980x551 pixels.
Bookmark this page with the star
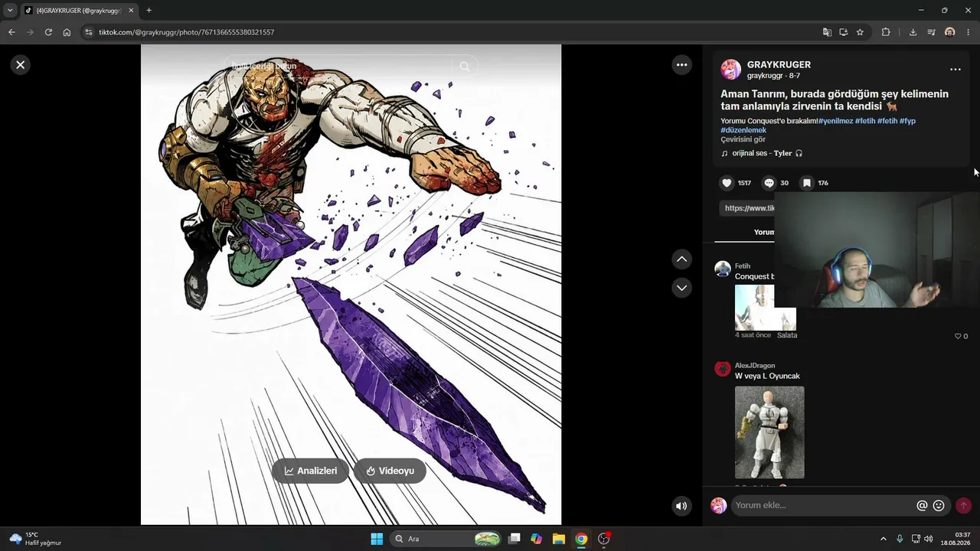861,32
